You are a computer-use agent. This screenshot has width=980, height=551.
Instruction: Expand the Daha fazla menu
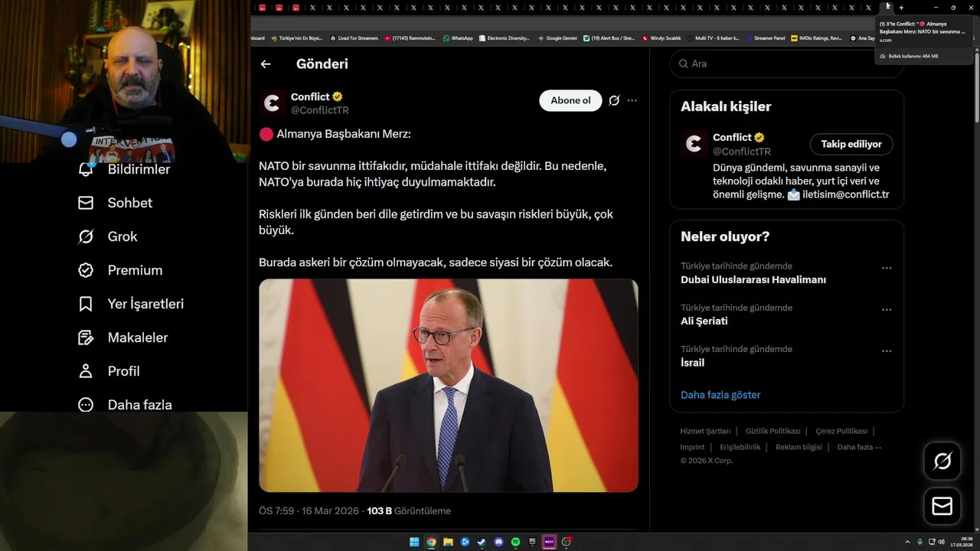coord(125,405)
